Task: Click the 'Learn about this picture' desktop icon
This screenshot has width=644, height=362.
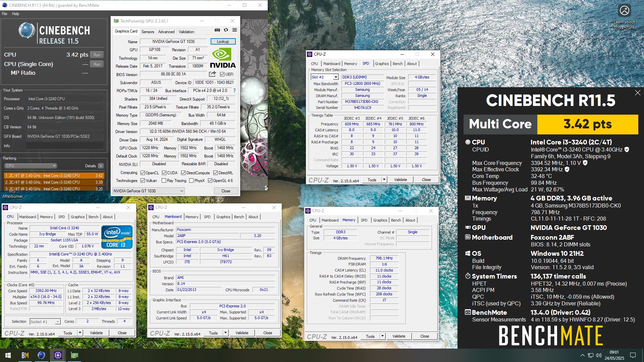Action: point(624,17)
